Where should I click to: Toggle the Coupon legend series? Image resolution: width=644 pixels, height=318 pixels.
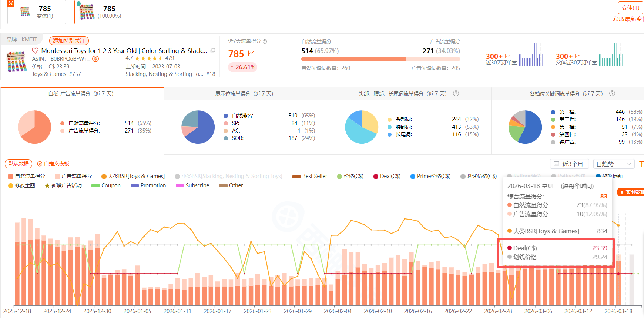(x=106, y=185)
